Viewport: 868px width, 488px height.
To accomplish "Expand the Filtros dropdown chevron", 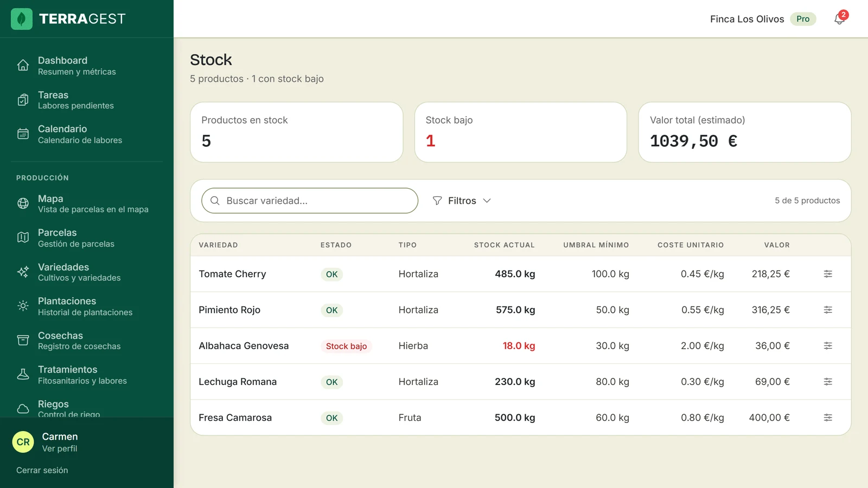I will point(487,201).
